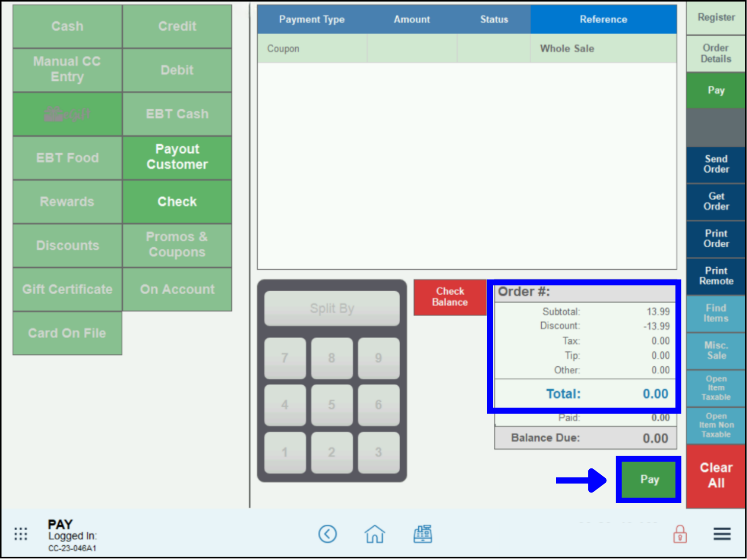Click Print Remote in the sidebar
Screen dimensions: 747x560
716,276
